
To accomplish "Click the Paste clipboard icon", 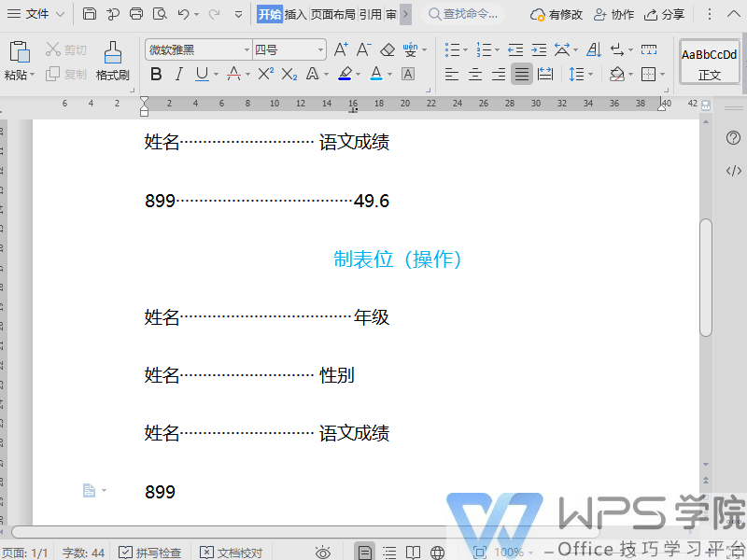I will [x=20, y=52].
